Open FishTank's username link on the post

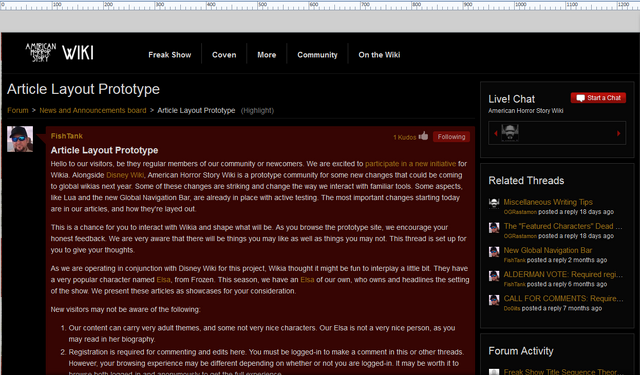pyautogui.click(x=67, y=136)
